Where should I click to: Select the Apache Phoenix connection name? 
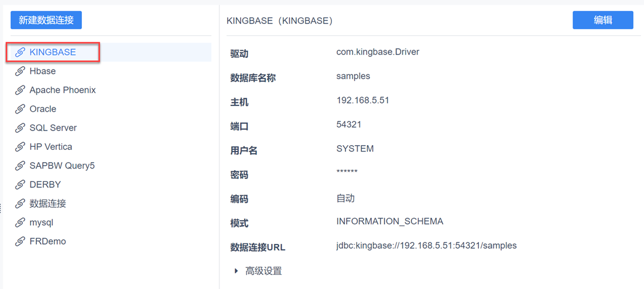point(63,90)
